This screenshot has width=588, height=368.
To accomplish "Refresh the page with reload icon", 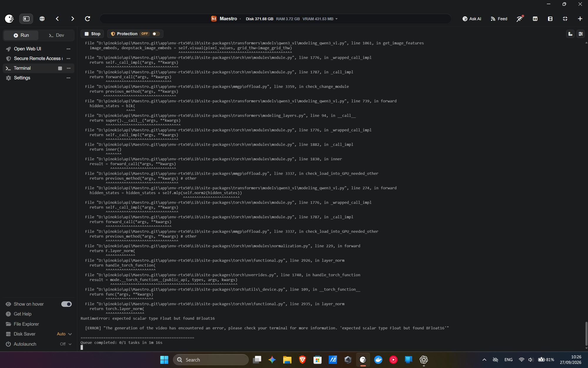I will coord(87,19).
